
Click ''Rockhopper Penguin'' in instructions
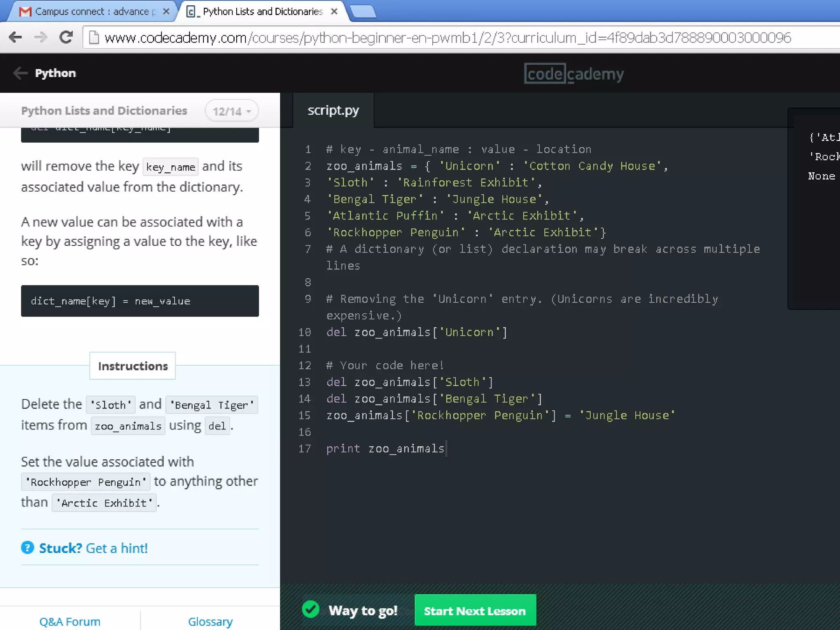[86, 482]
